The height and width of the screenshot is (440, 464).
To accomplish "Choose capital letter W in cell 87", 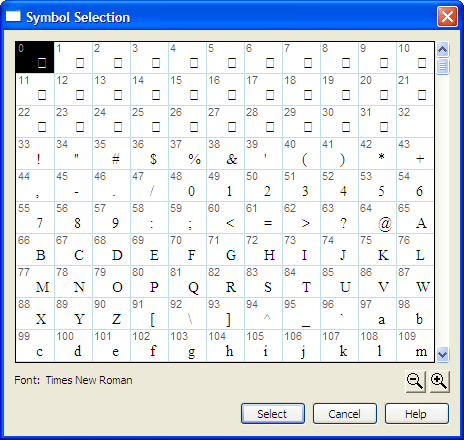I will pyautogui.click(x=415, y=282).
